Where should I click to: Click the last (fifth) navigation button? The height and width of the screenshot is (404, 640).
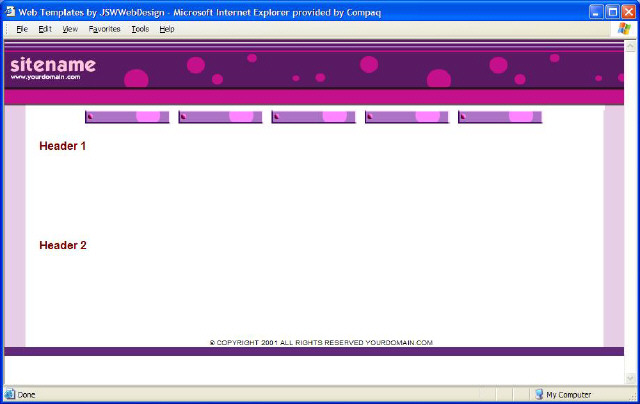[500, 117]
